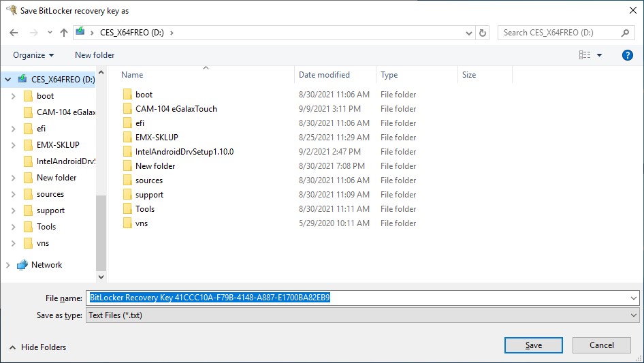The height and width of the screenshot is (363, 644).
Task: Click the Up directory arrow icon
Action: pos(64,33)
